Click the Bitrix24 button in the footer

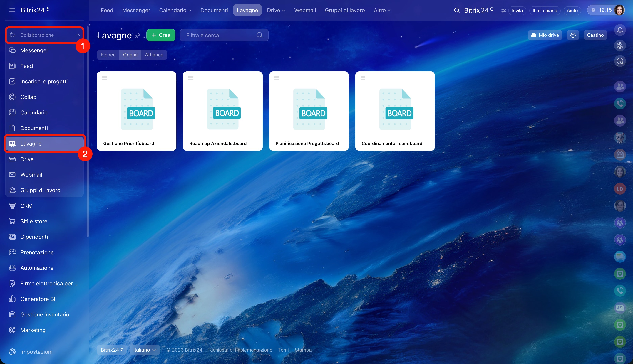[112, 350]
